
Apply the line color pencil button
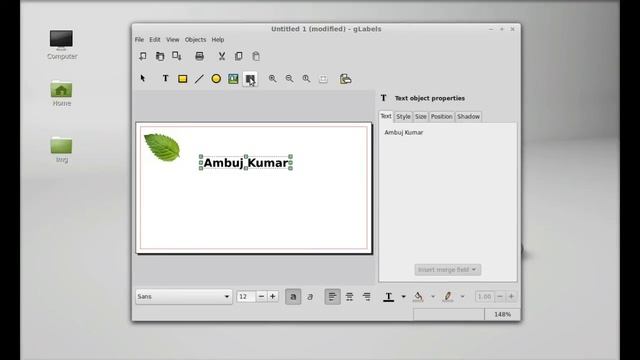[x=448, y=297]
